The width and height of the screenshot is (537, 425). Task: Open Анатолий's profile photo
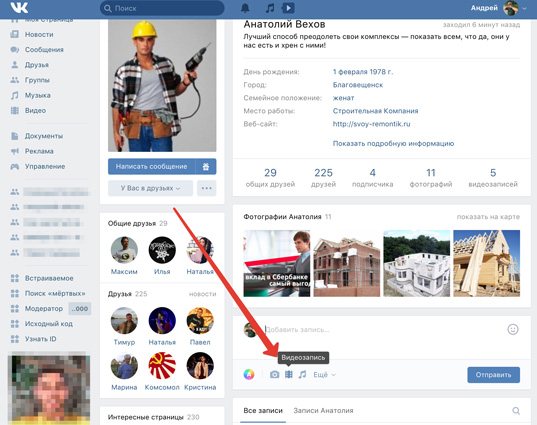pyautogui.click(x=162, y=86)
